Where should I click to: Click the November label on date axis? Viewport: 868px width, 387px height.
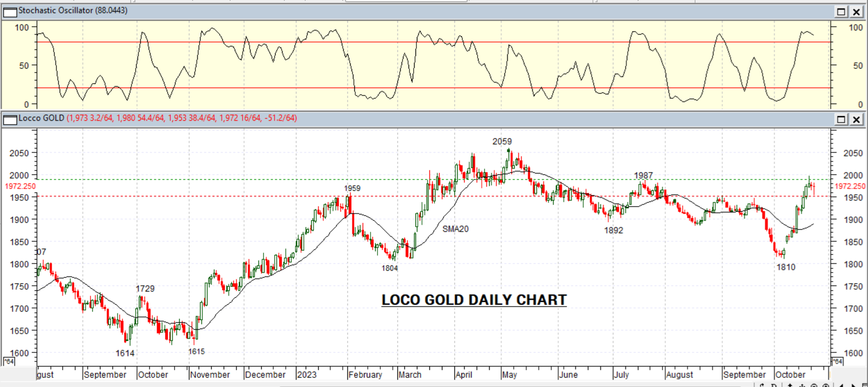pos(210,375)
